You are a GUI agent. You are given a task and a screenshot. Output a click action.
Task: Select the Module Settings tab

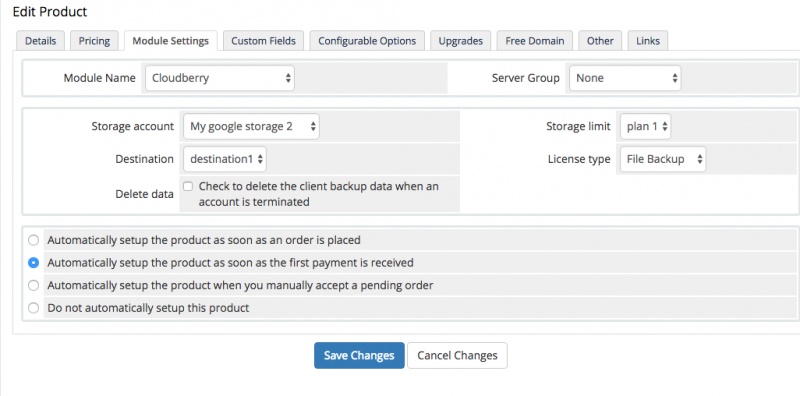tap(170, 41)
